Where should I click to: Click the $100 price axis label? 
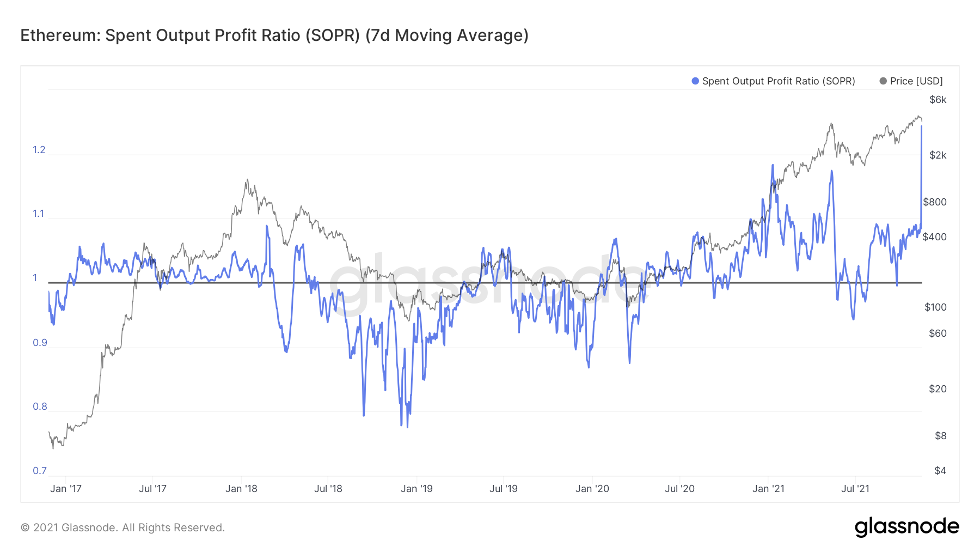click(x=935, y=307)
